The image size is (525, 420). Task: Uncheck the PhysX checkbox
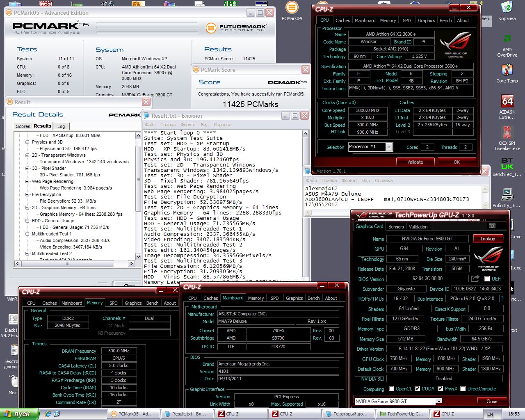(441, 389)
